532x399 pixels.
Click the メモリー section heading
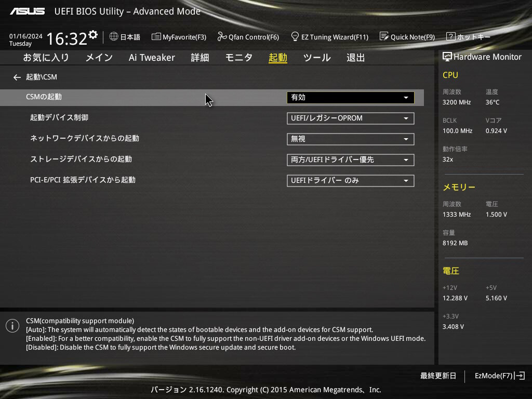click(x=459, y=187)
